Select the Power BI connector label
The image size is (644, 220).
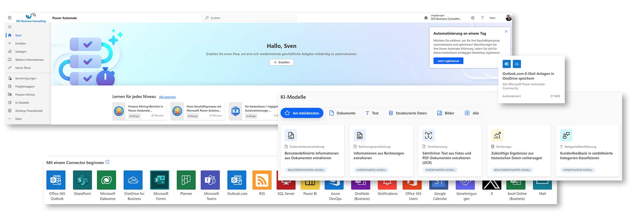tap(310, 194)
